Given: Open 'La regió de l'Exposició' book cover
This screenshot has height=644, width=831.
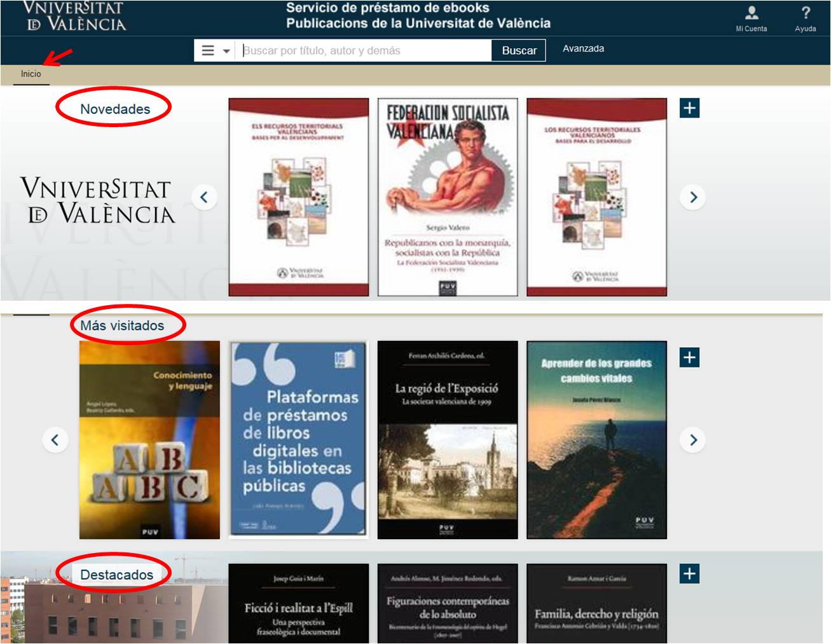Looking at the screenshot, I should click(x=448, y=440).
